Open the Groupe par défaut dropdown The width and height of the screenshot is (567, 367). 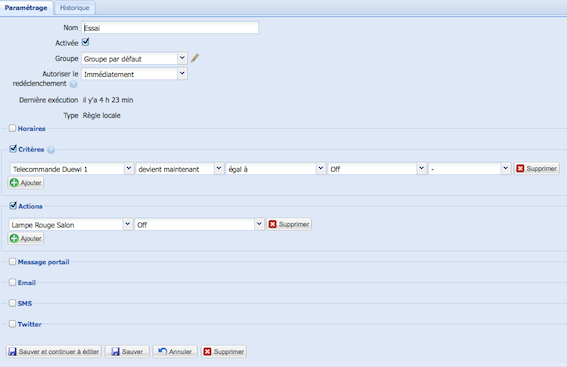tap(134, 59)
